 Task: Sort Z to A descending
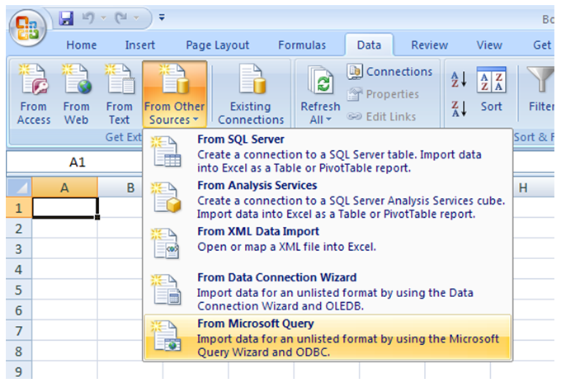[459, 108]
